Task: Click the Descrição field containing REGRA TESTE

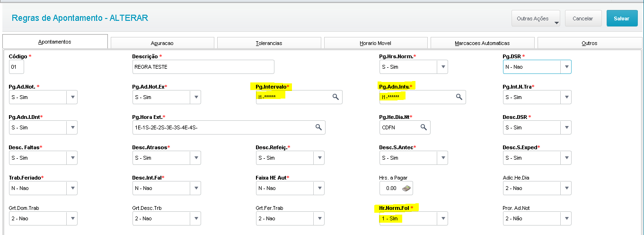Action: click(x=203, y=67)
